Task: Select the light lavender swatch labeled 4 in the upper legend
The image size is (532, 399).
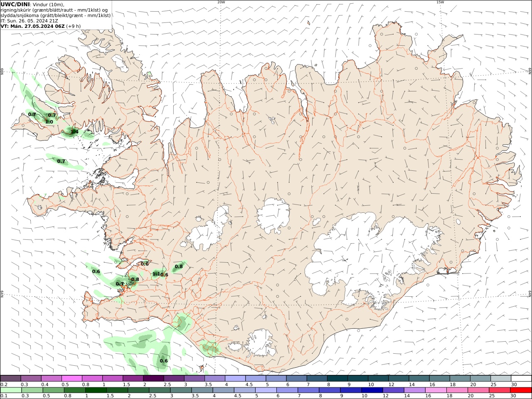Action: 235,379
